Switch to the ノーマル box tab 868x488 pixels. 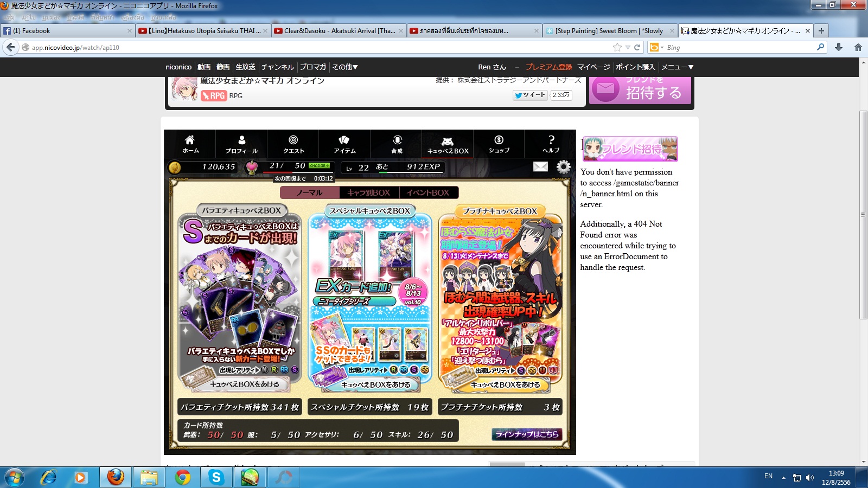[x=310, y=192]
